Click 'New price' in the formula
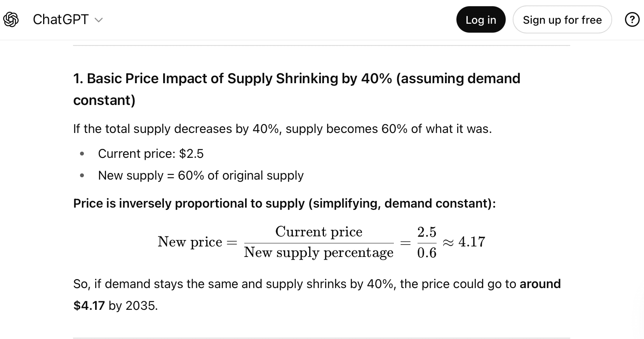The width and height of the screenshot is (644, 339). (190, 242)
